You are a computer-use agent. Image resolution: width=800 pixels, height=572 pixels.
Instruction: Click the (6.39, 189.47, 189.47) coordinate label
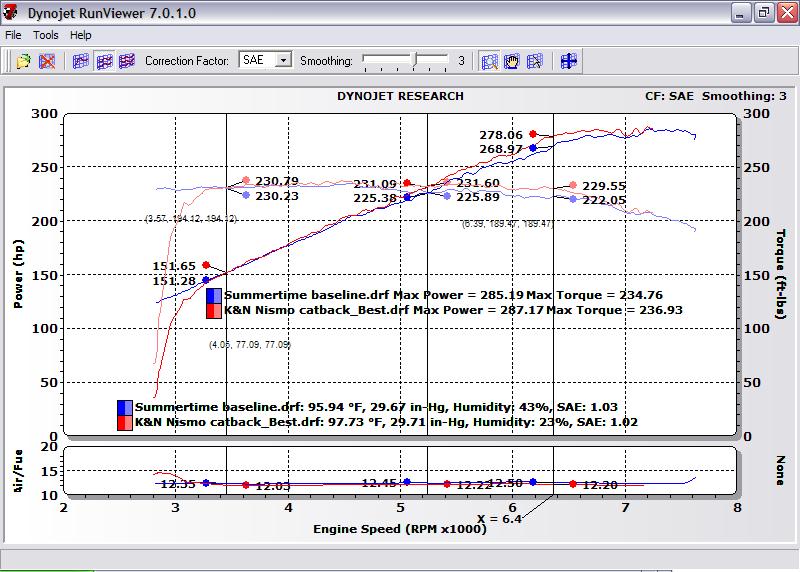tap(507, 223)
